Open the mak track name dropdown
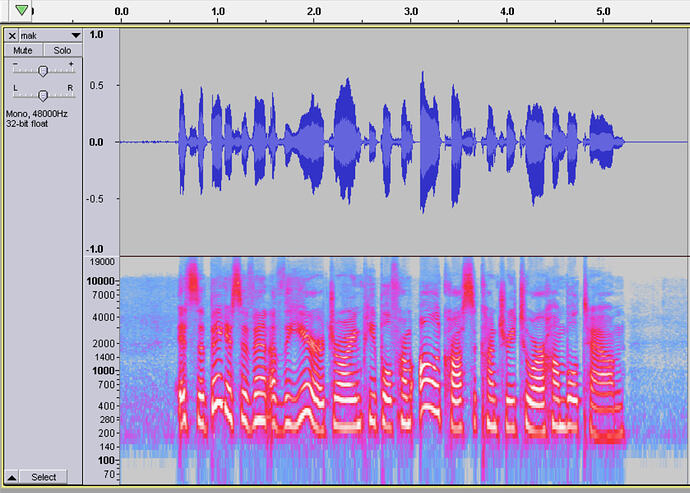 click(51, 36)
